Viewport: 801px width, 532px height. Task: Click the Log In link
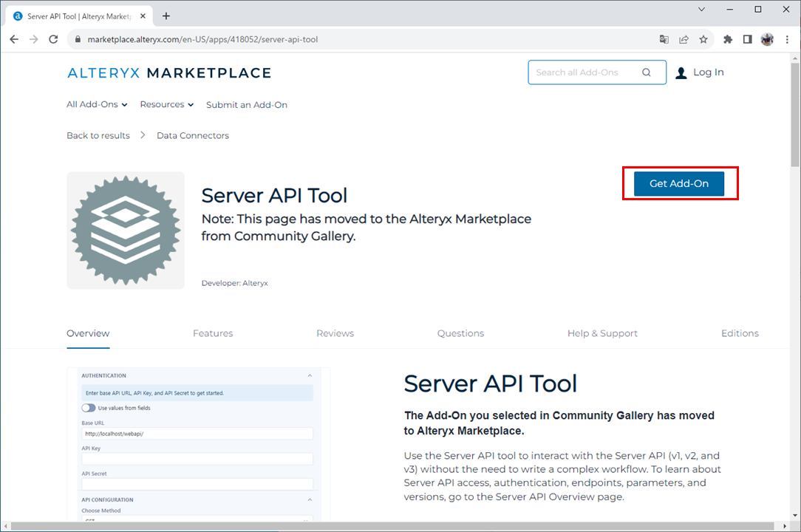tap(708, 72)
